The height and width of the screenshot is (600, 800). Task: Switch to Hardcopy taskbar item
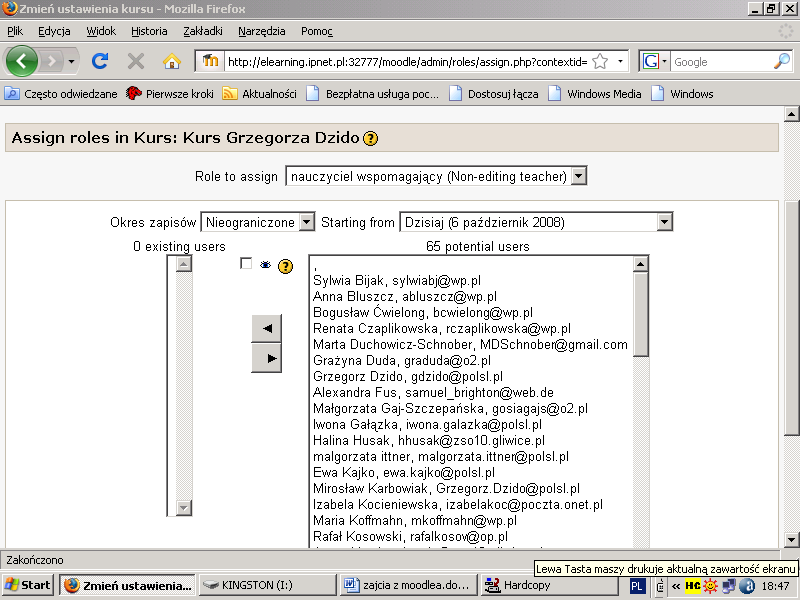[x=549, y=585]
